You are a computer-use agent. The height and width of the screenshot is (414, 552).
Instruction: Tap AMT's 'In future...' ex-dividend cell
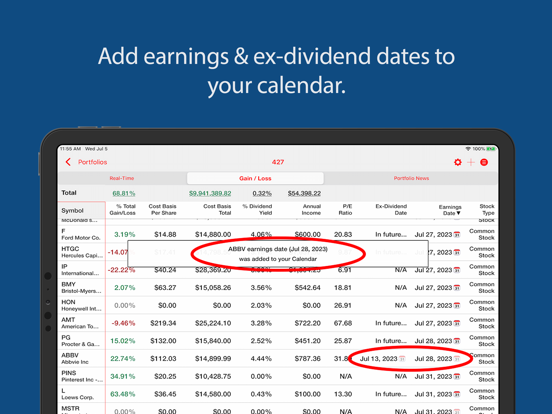pos(391,323)
